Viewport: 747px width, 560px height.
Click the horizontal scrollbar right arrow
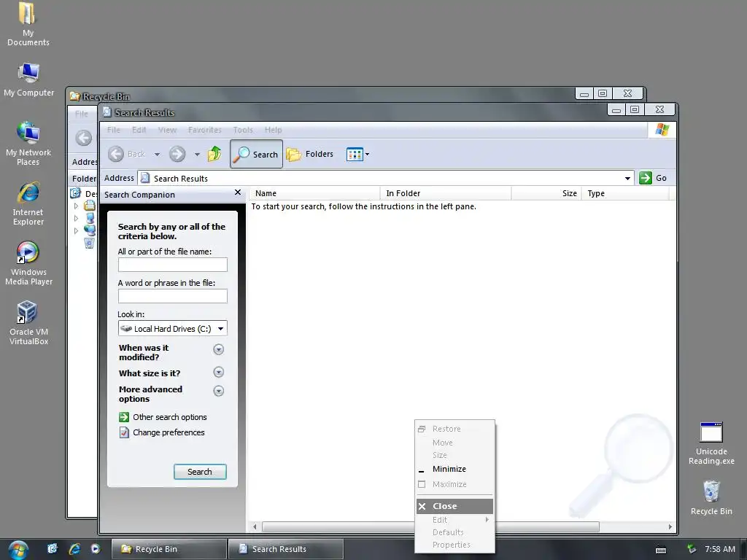tap(670, 526)
